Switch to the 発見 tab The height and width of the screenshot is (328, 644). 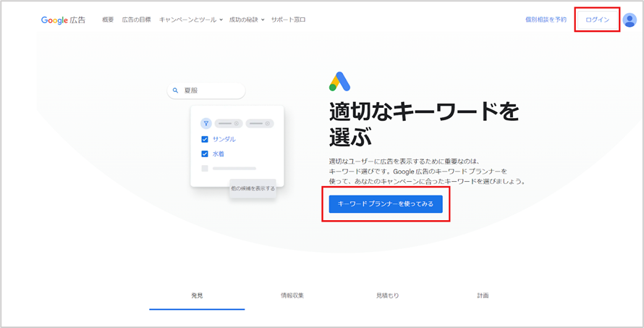click(197, 295)
